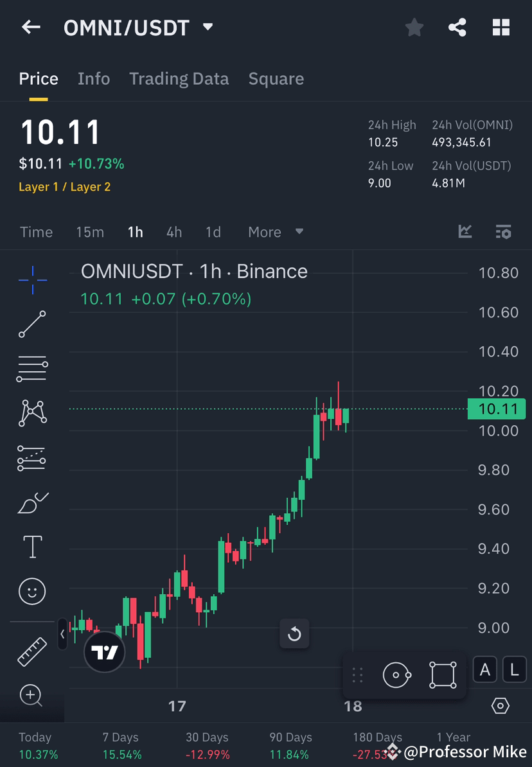Activate the zoom in magnifier tool
Image resolution: width=532 pixels, height=767 pixels.
pyautogui.click(x=31, y=696)
